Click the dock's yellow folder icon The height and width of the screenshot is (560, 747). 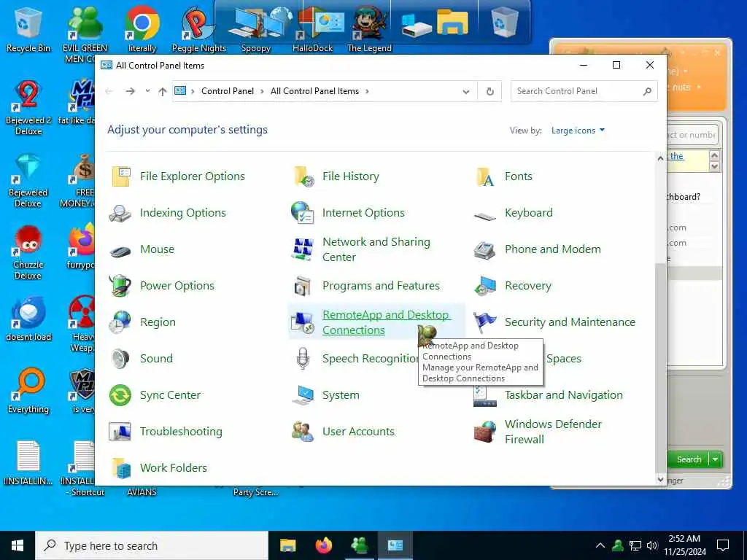pyautogui.click(x=452, y=21)
